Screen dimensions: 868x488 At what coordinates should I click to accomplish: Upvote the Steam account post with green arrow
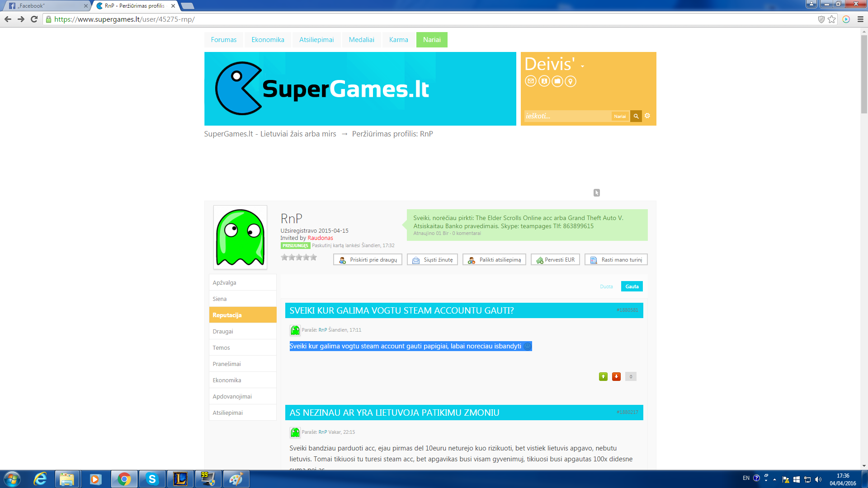[603, 376]
